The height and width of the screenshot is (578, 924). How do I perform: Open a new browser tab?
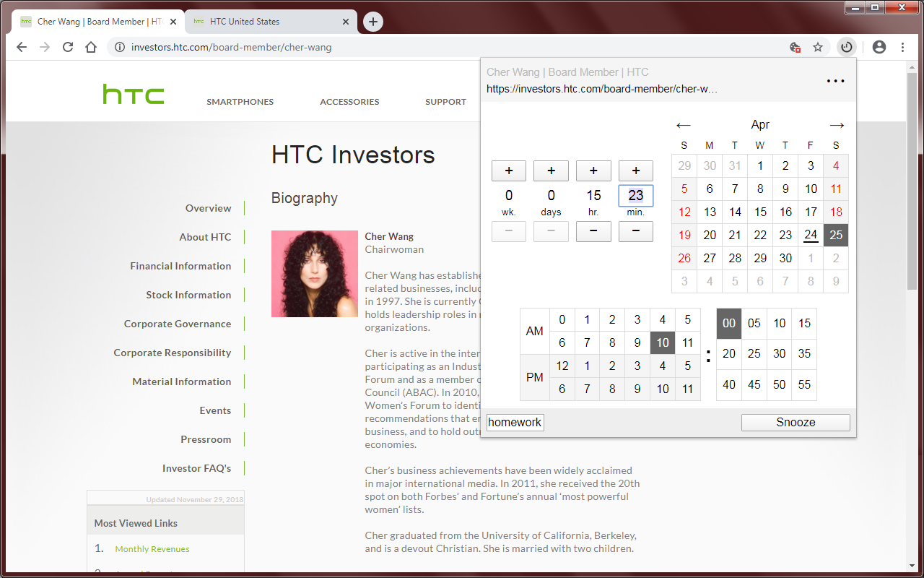[372, 22]
